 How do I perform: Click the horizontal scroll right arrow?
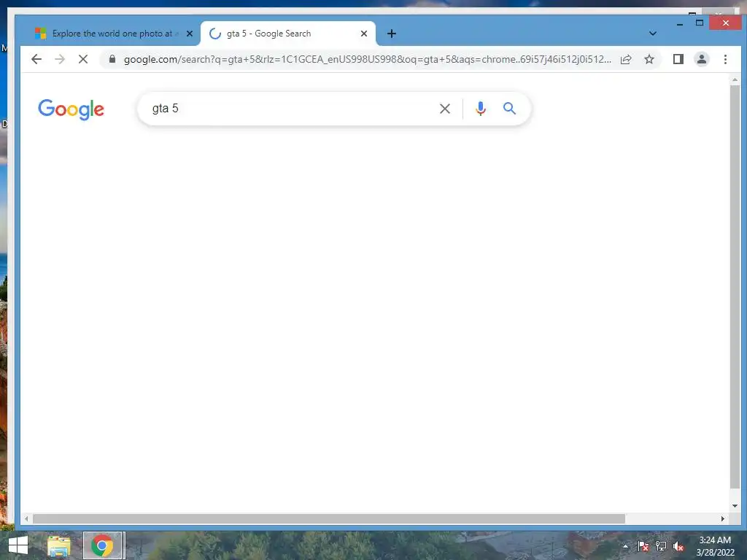[723, 518]
